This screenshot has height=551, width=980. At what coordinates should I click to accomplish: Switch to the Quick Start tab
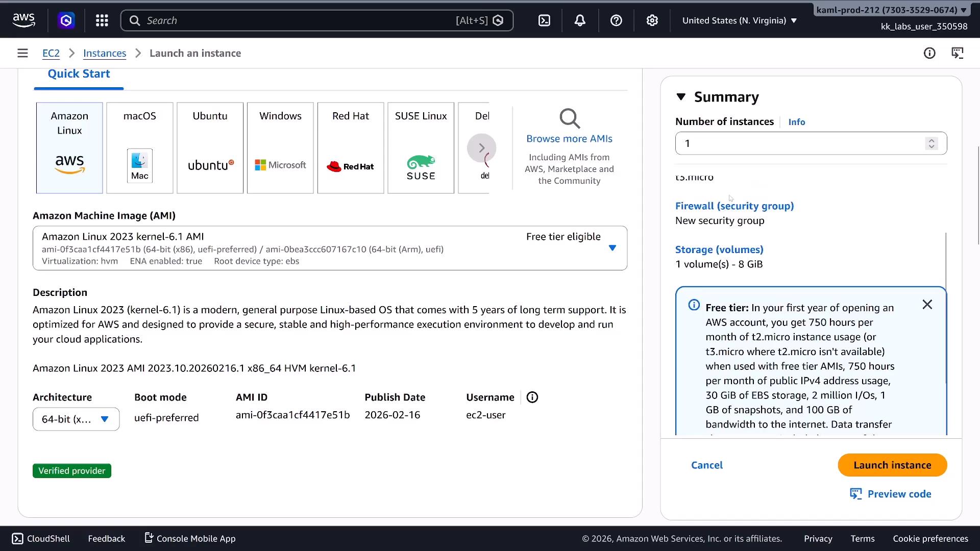coord(79,74)
